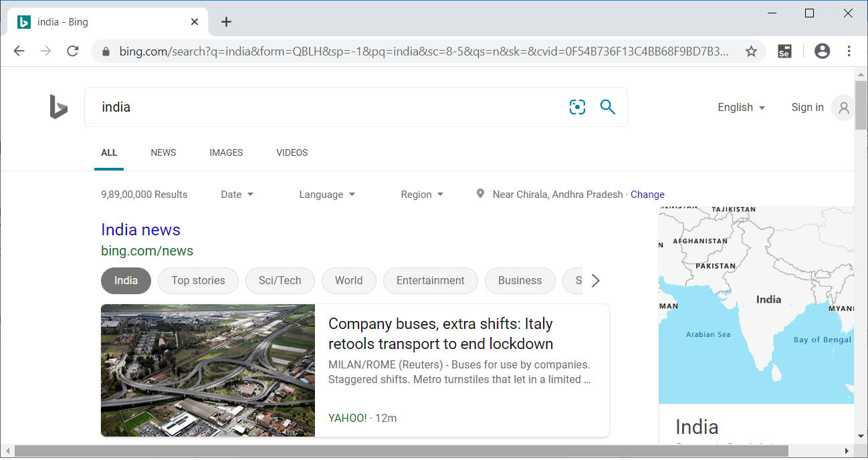Click the site lock icon in address bar
The height and width of the screenshot is (460, 868).
click(x=106, y=51)
